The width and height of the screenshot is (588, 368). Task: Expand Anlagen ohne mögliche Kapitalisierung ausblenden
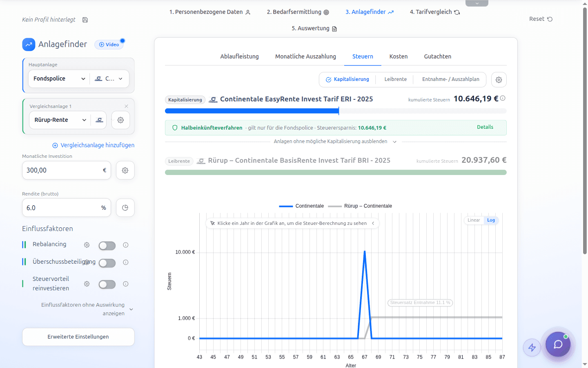click(335, 141)
